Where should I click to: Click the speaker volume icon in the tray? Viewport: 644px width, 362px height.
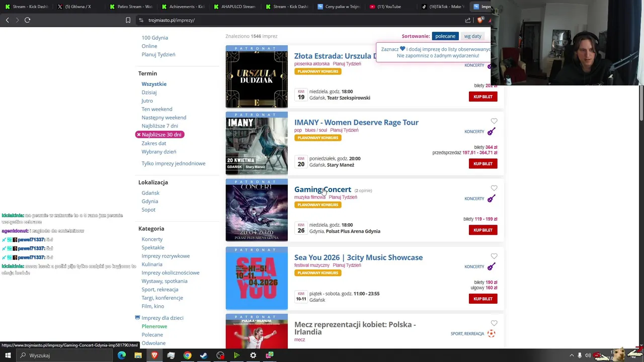588,355
